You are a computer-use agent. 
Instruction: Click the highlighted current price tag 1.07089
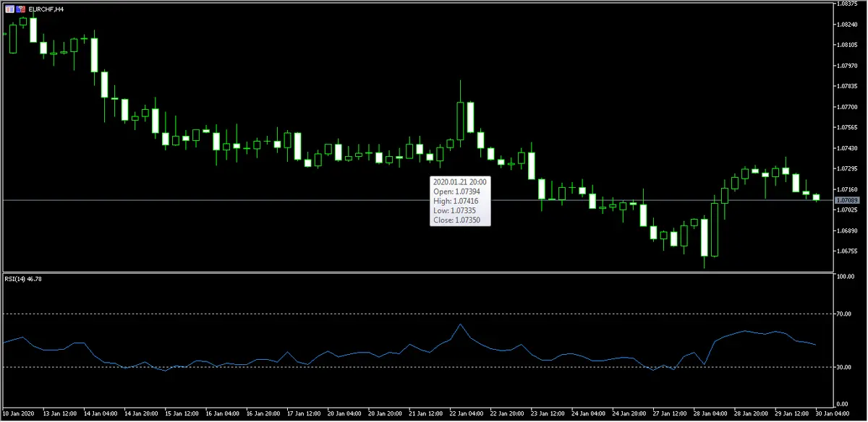point(847,200)
